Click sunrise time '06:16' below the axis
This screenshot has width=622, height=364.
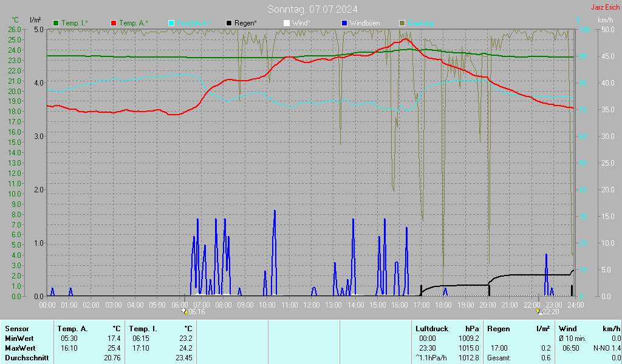[197, 312]
